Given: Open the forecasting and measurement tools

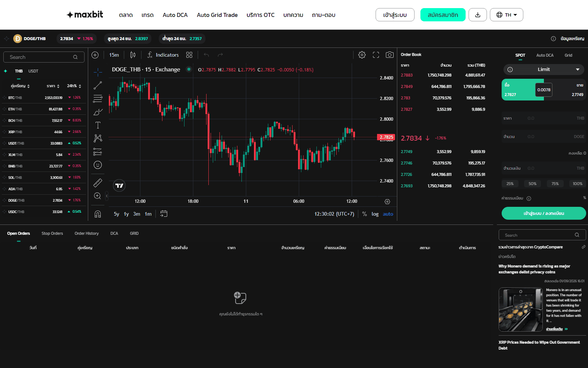Looking at the screenshot, I should click(x=98, y=152).
